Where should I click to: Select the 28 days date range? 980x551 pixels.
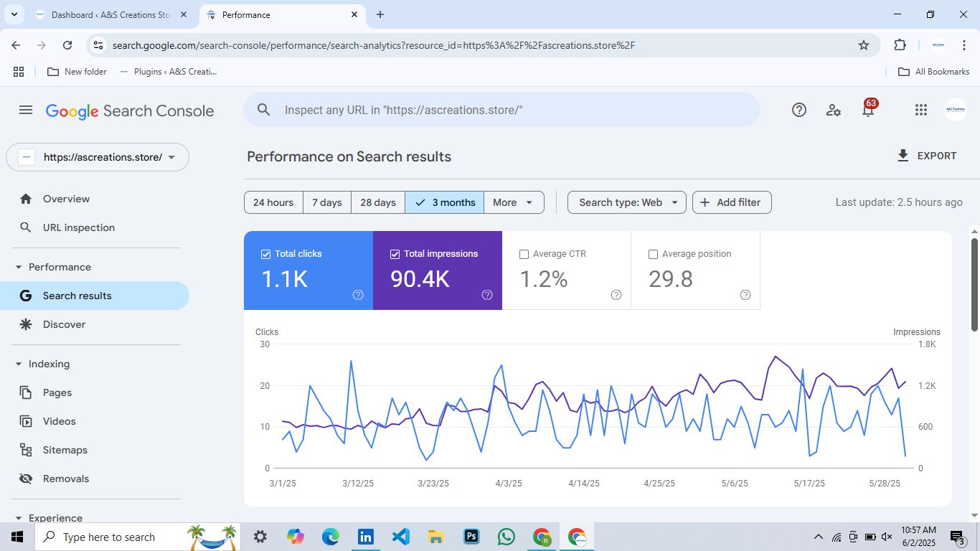pos(378,202)
